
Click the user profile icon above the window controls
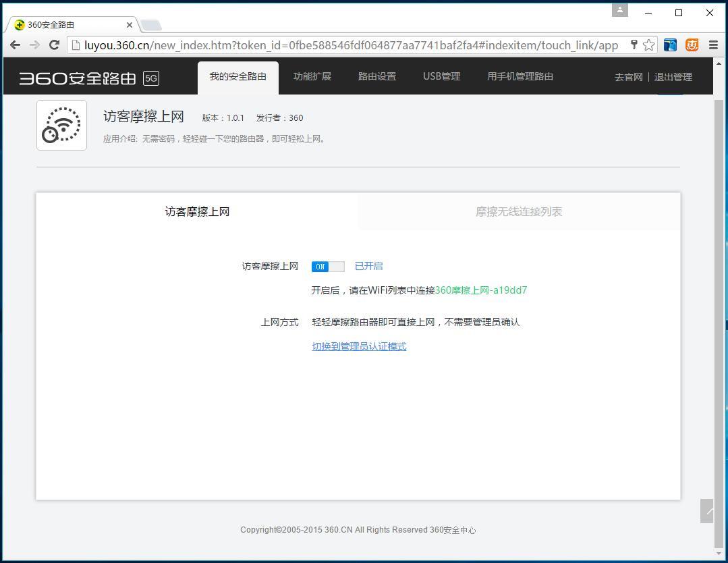[x=620, y=11]
